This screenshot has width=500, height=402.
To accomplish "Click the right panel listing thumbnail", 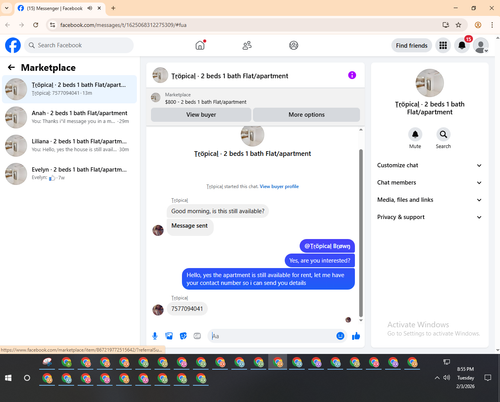I will tap(429, 83).
